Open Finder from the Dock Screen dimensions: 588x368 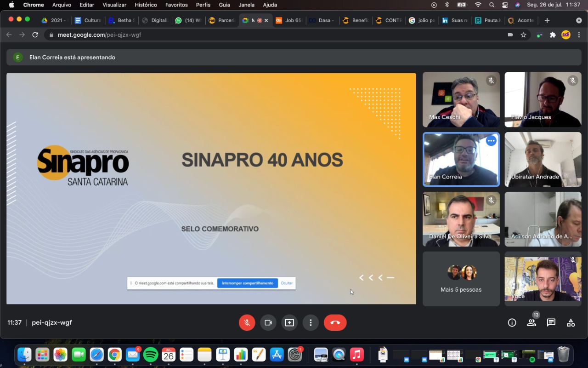[24, 355]
